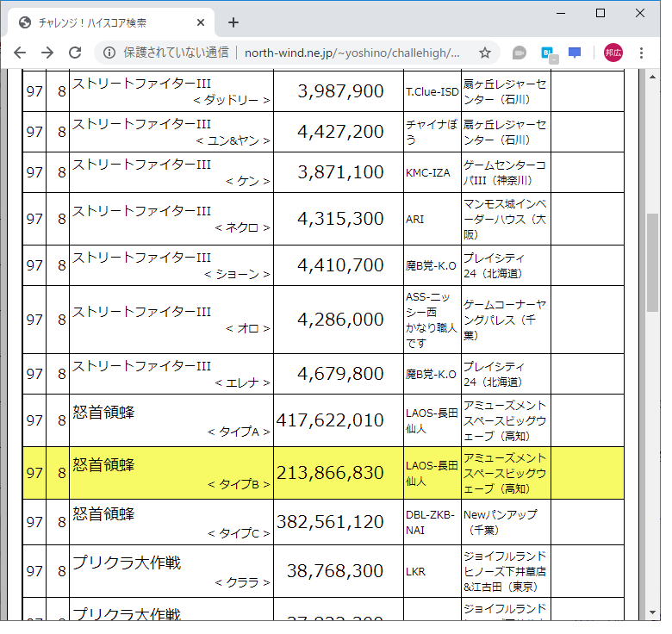Click the 怒首領蜂 ＜タイプC＞ label
The image size is (672, 634).
tap(239, 533)
